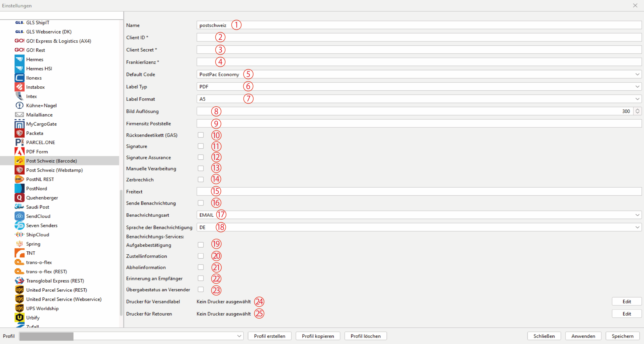
Task: Click the GO! Express & Logistics icon
Action: tap(19, 41)
